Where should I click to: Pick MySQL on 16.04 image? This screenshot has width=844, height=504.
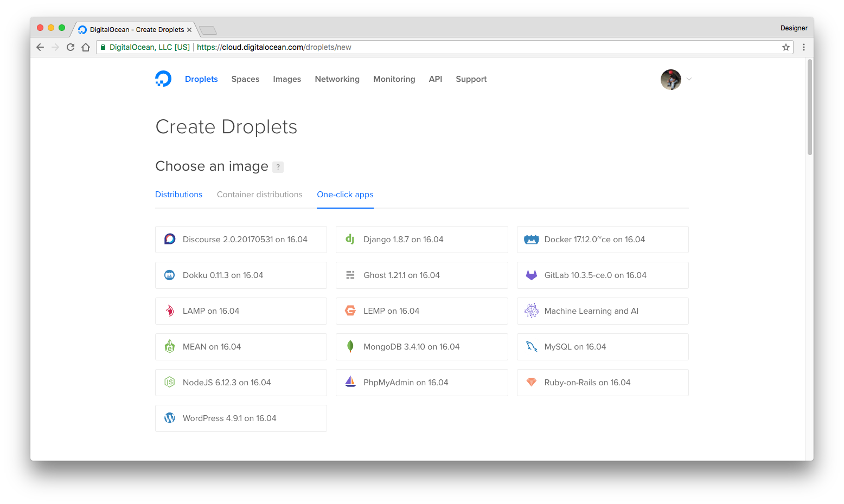tap(603, 347)
